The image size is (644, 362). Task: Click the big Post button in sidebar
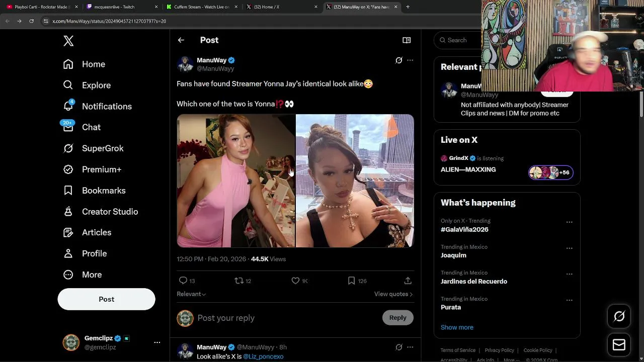pyautogui.click(x=106, y=299)
